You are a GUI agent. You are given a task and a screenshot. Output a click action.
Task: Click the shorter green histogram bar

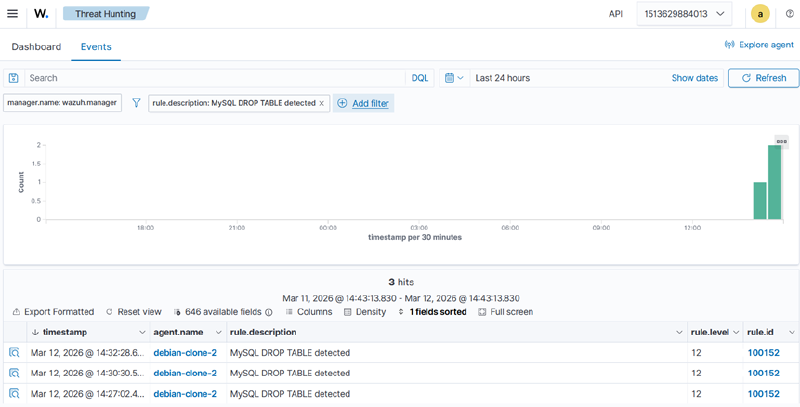point(760,200)
